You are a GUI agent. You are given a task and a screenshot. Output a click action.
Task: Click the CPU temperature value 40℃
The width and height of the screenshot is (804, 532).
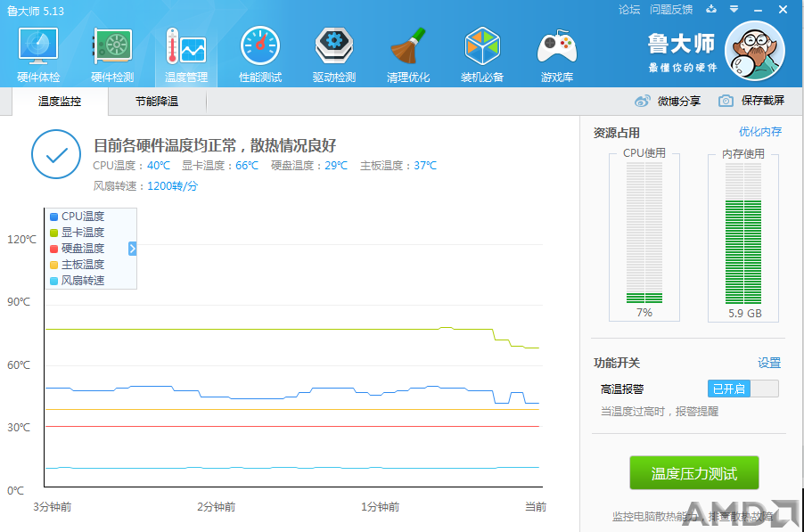(159, 166)
